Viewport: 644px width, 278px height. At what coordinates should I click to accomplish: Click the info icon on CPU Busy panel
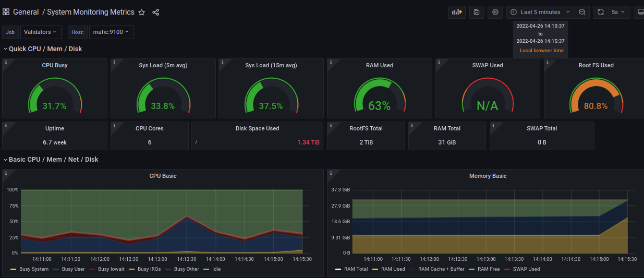(x=6, y=62)
